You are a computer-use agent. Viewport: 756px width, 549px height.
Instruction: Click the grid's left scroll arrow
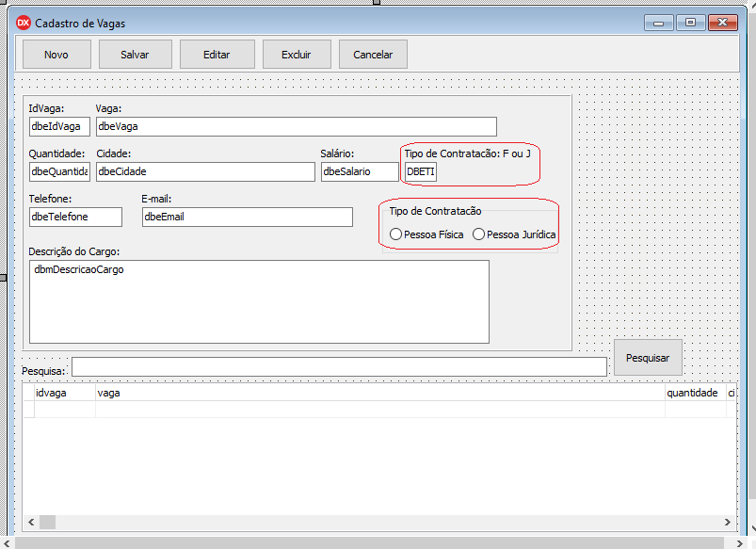pos(30,522)
